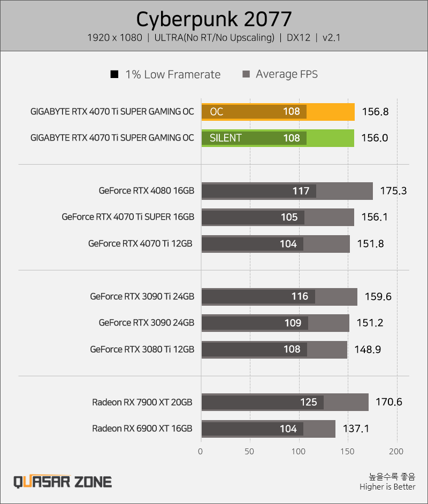Click the GeForce RTX 3090 Ti 24GB label
428x504 pixels.
[142, 296]
